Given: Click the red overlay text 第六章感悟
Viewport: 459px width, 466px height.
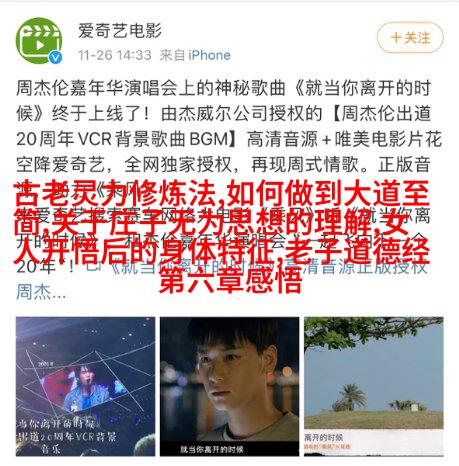Looking at the screenshot, I should [231, 281].
